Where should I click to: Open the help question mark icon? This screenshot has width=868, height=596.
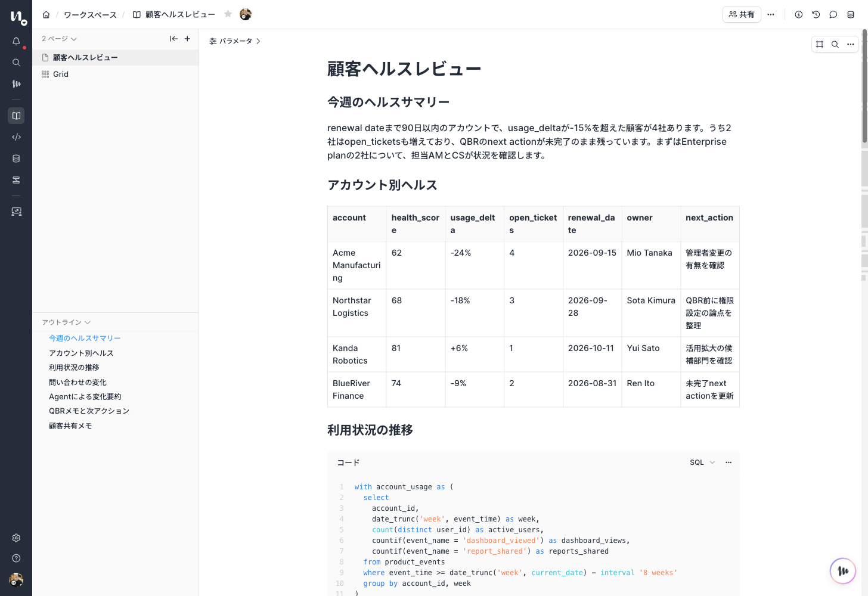point(16,558)
